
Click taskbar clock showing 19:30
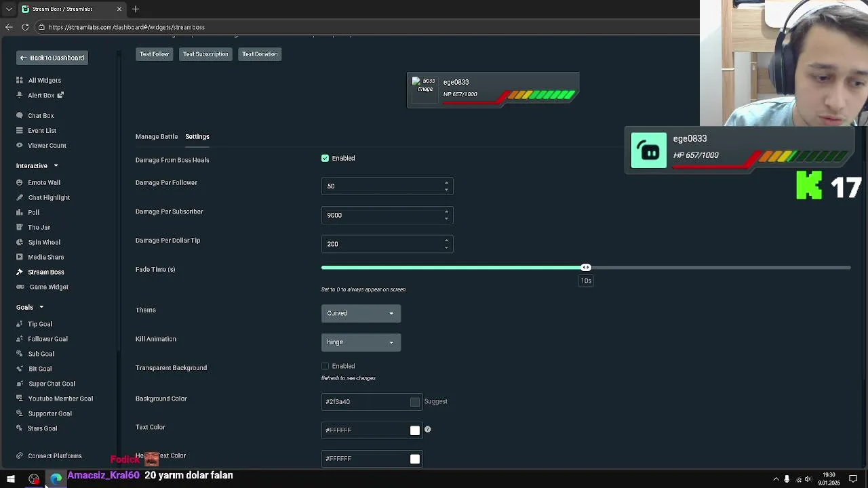tap(829, 479)
